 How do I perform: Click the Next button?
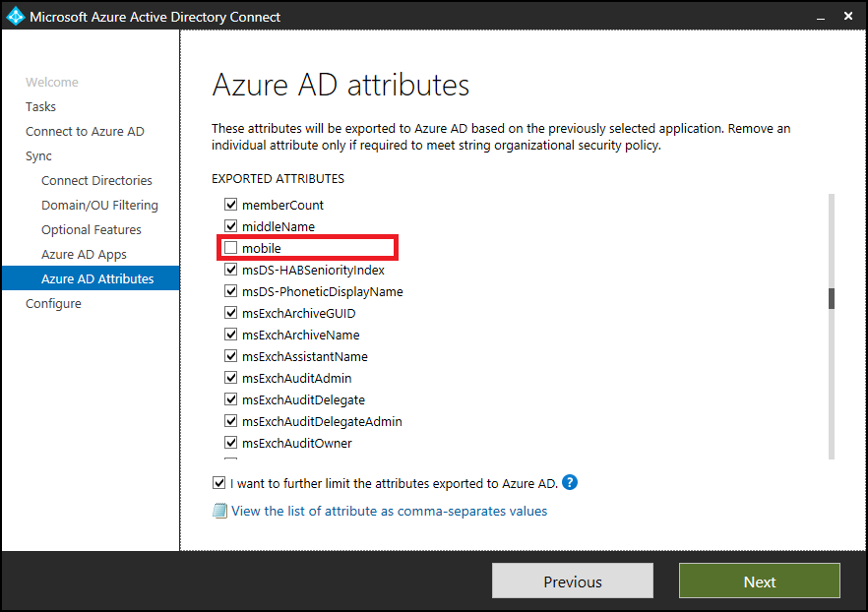(759, 581)
